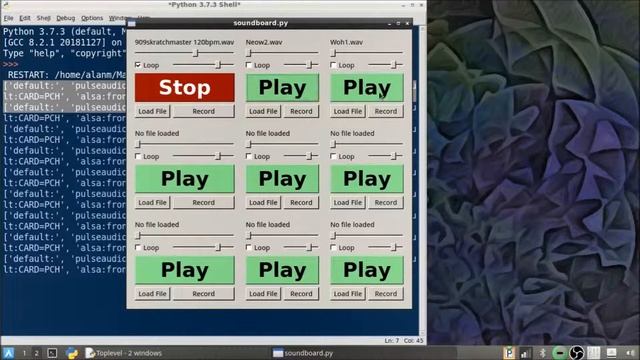Click Record under 909skratchmaster 120bpm.wav
The width and height of the screenshot is (640, 360).
coord(204,111)
